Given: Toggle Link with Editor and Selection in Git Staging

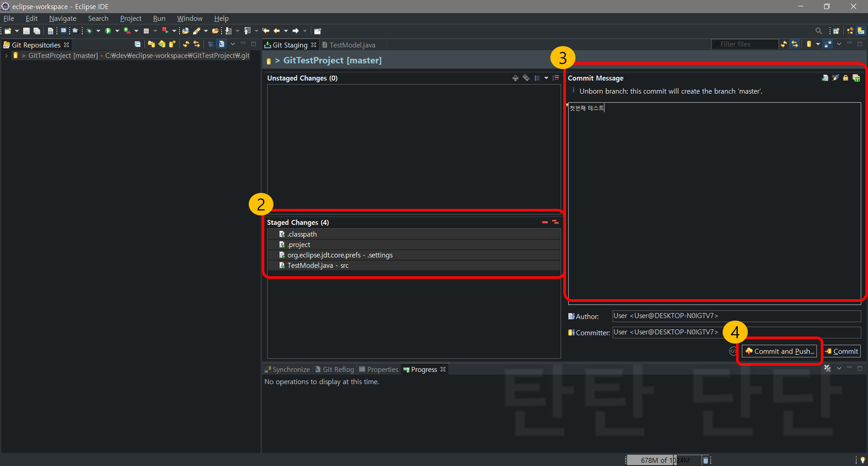Looking at the screenshot, I should click(795, 44).
